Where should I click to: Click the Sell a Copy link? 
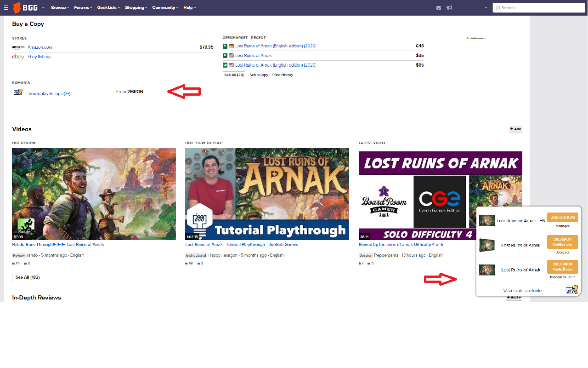[x=259, y=75]
